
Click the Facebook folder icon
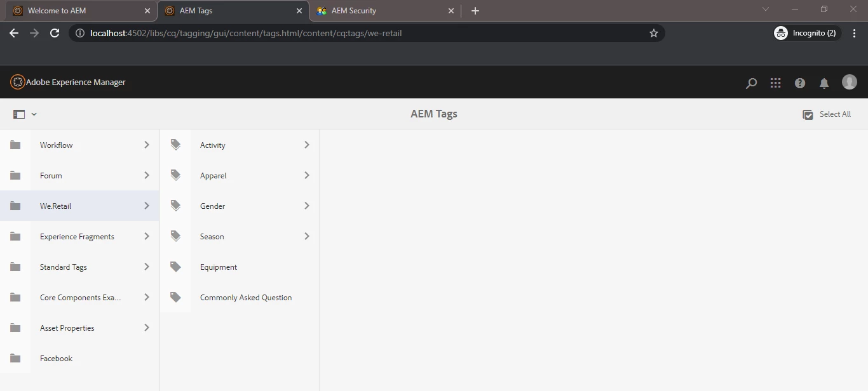pos(15,358)
